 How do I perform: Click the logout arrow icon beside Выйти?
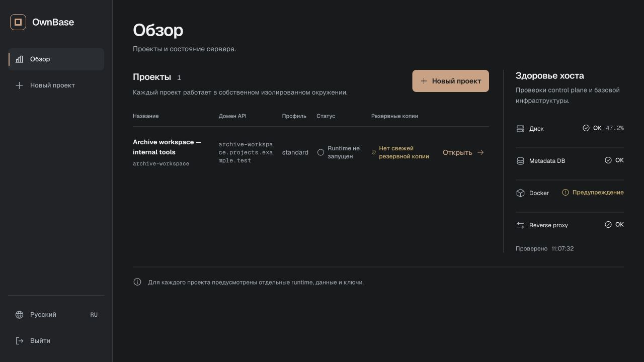click(x=19, y=341)
